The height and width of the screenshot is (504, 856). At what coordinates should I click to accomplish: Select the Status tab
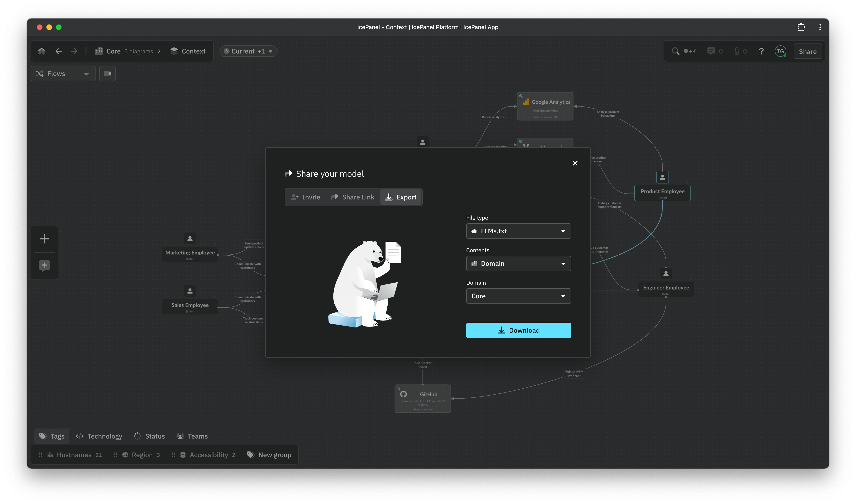pyautogui.click(x=150, y=436)
